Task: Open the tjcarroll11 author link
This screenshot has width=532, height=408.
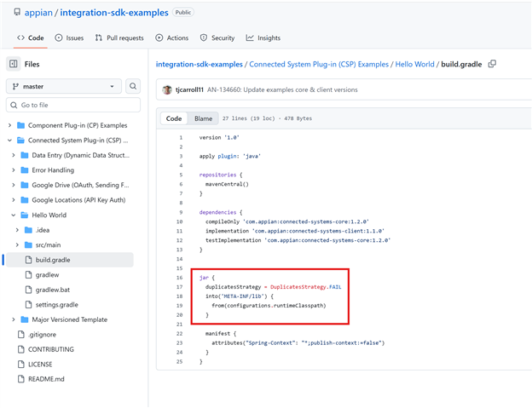Action: click(x=189, y=89)
